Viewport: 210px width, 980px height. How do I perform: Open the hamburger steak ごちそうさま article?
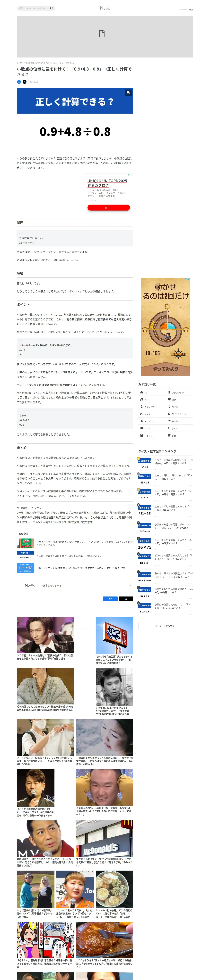105,945
